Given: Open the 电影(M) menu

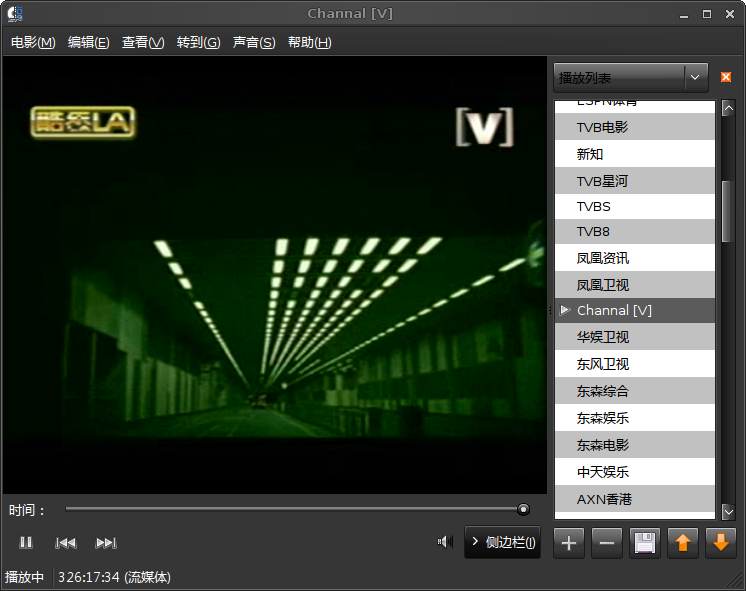Looking at the screenshot, I should (x=33, y=42).
